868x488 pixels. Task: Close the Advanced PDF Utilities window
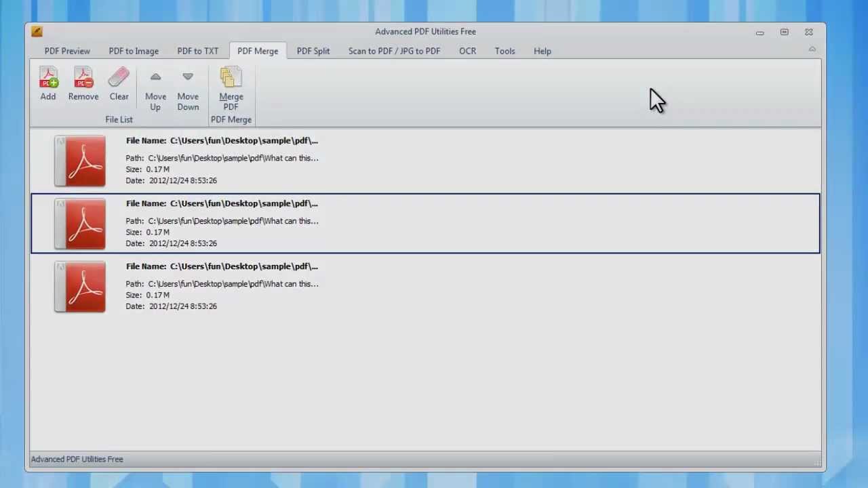click(808, 32)
